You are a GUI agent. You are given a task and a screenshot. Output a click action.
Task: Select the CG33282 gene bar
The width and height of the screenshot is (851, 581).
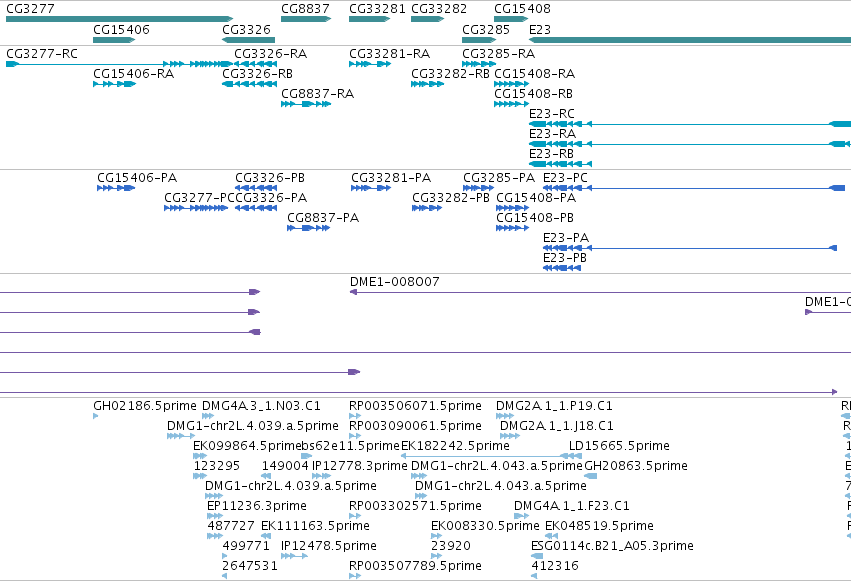click(x=428, y=19)
